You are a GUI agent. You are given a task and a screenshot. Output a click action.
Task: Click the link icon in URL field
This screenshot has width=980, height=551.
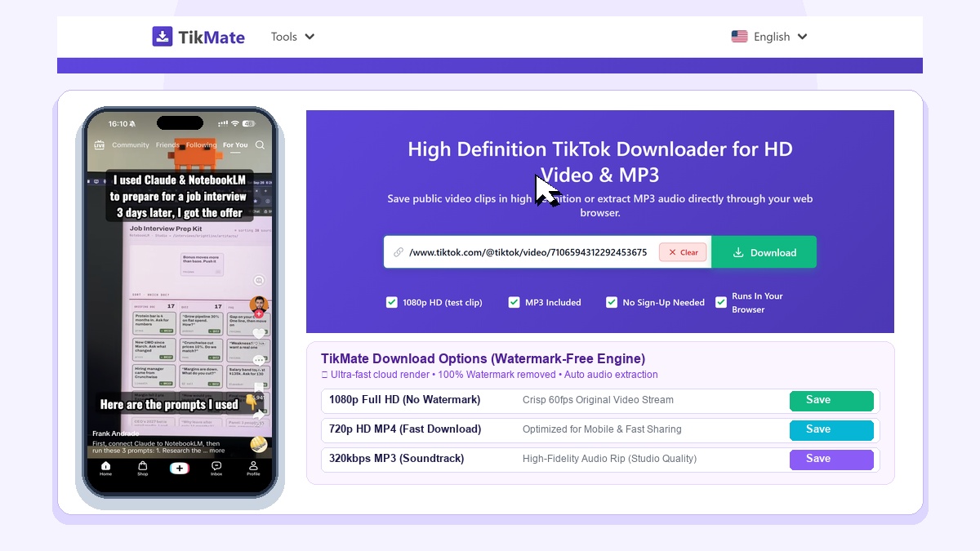point(399,252)
